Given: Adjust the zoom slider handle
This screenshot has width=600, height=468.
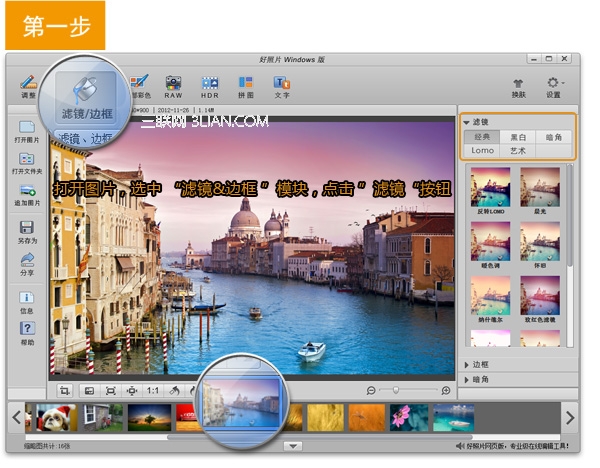Looking at the screenshot, I should tap(396, 390).
